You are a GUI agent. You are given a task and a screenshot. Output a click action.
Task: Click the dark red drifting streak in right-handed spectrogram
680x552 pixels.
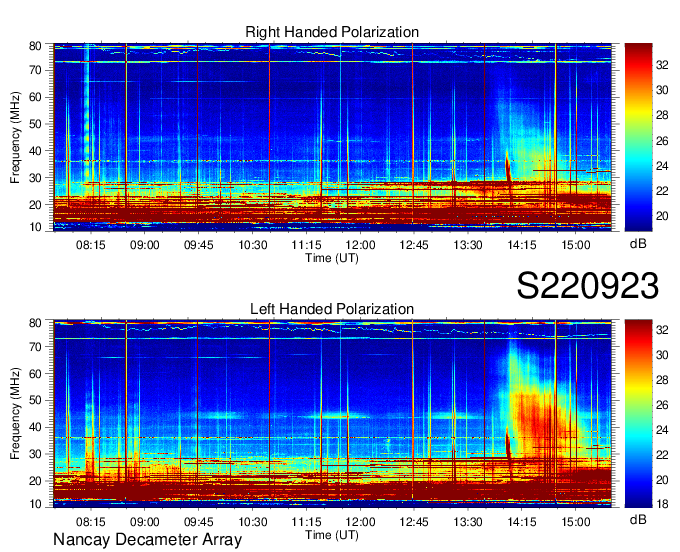(x=508, y=167)
